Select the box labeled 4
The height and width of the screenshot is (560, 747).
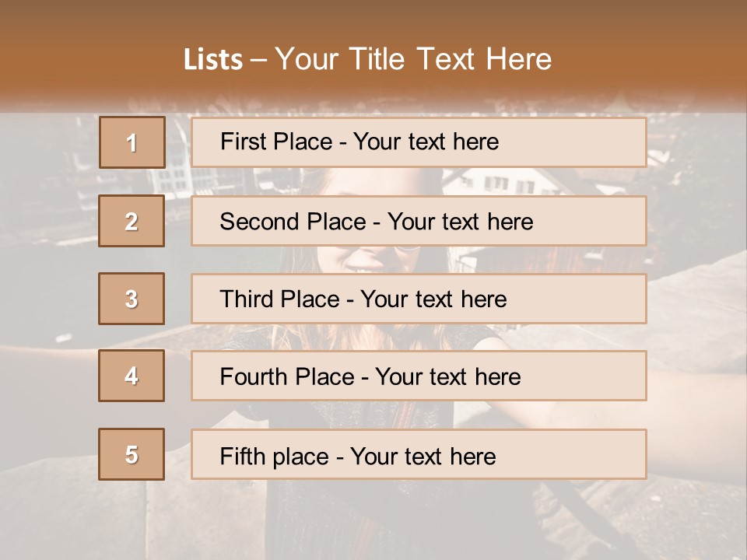tap(132, 376)
